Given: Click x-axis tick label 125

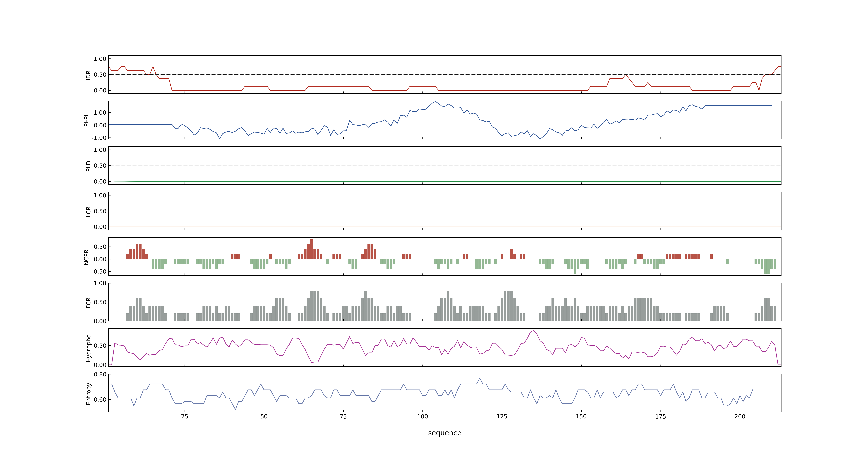Looking at the screenshot, I should 502,416.
